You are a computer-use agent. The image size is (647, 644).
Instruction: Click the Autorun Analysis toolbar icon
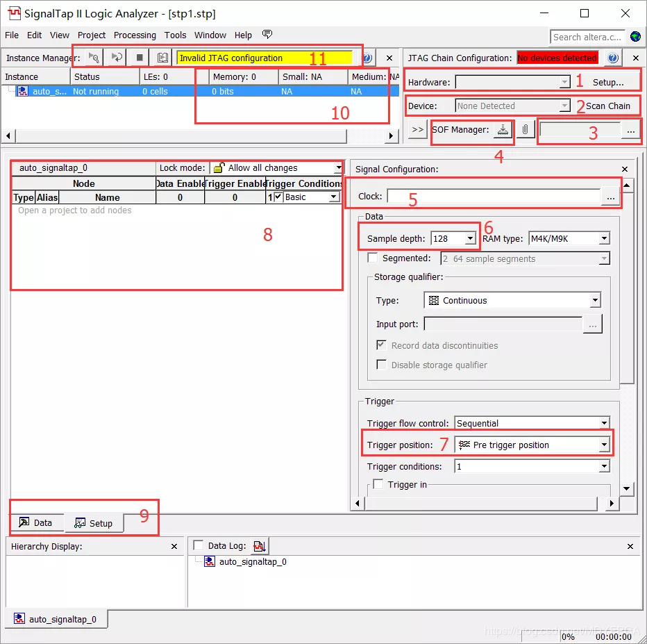(117, 58)
